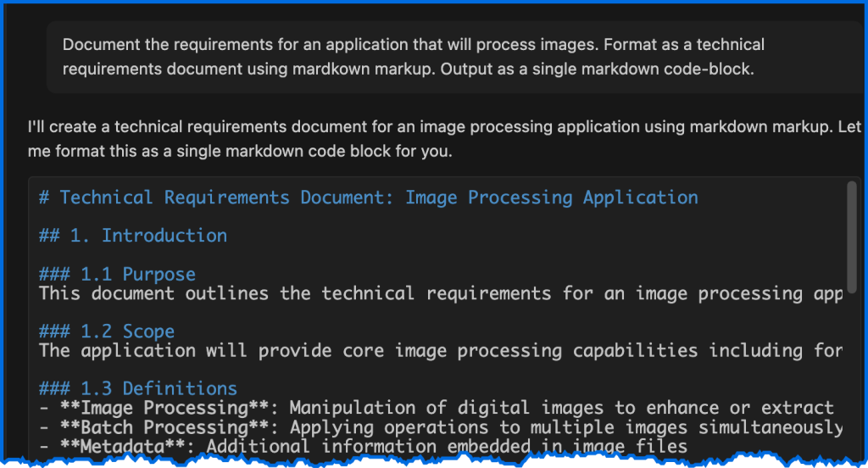This screenshot has height=468, width=868.
Task: Click the '**Metadata**' definition line
Action: click(x=363, y=447)
